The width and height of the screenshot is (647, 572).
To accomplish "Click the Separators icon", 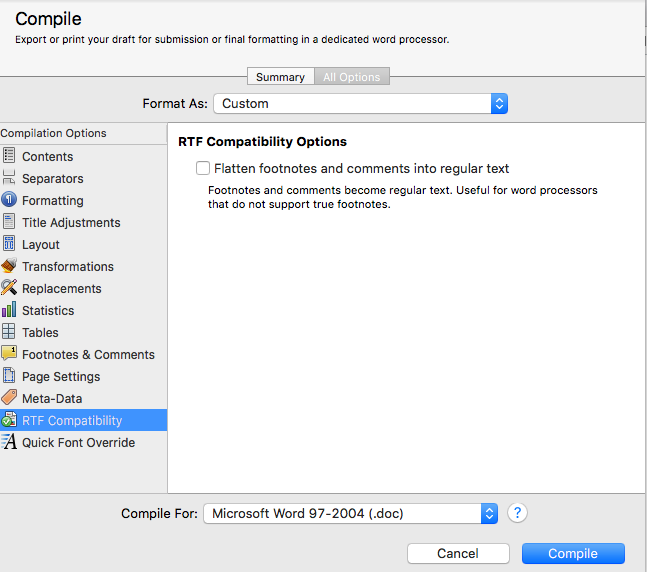I will 9,178.
